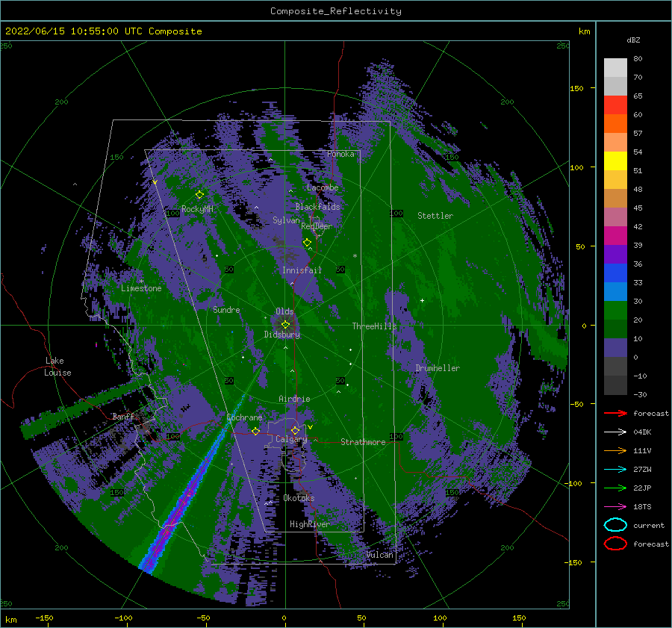The height and width of the screenshot is (628, 672).
Task: Click the Calgary city label
Action: tap(291, 439)
